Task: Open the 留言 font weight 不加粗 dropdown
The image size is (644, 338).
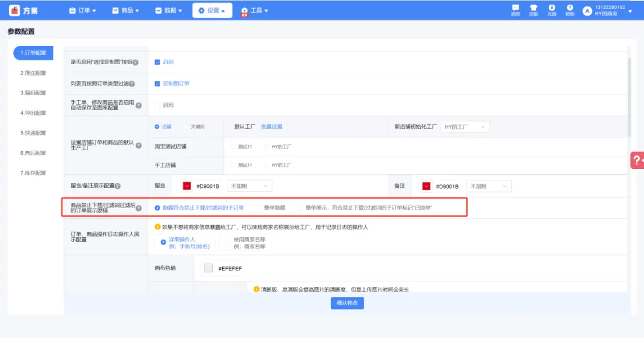Action: [x=249, y=186]
